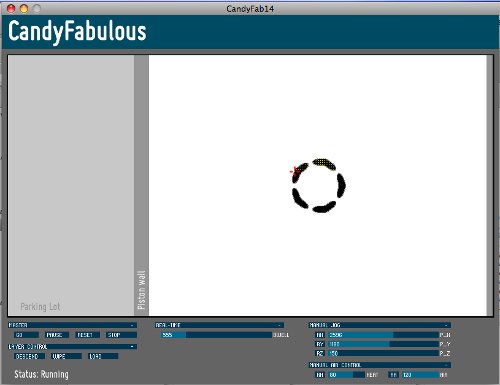Screen dimensions: 500x385
Task: Set the P_Y jog slider
Action: point(384,344)
